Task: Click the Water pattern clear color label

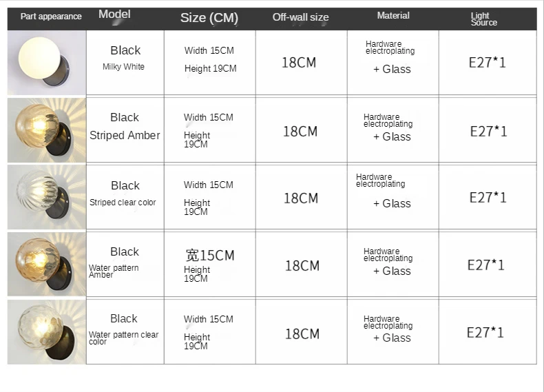Action: (123, 338)
